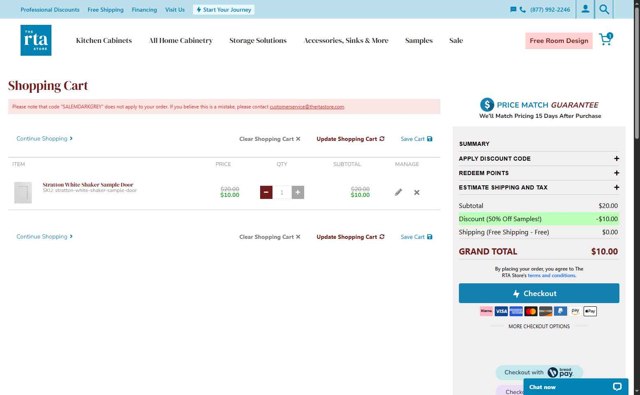Open Storage Solutions menu
Image resolution: width=640 pixels, height=395 pixels.
coord(258,40)
